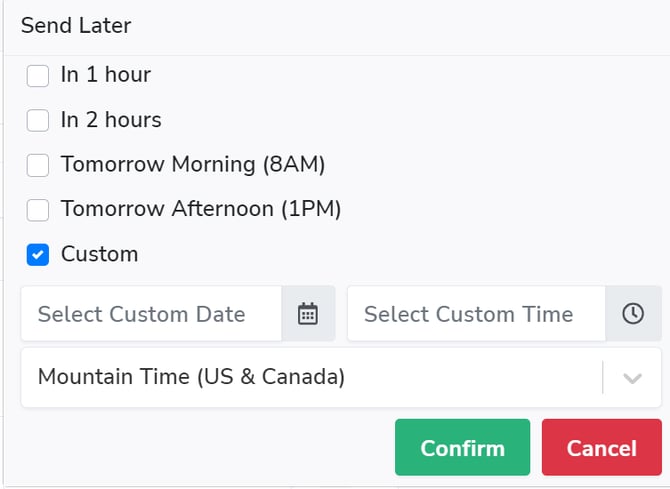The width and height of the screenshot is (670, 489).
Task: Tick the Tomorrow Afternoon (1PM) checkbox
Action: tap(38, 210)
